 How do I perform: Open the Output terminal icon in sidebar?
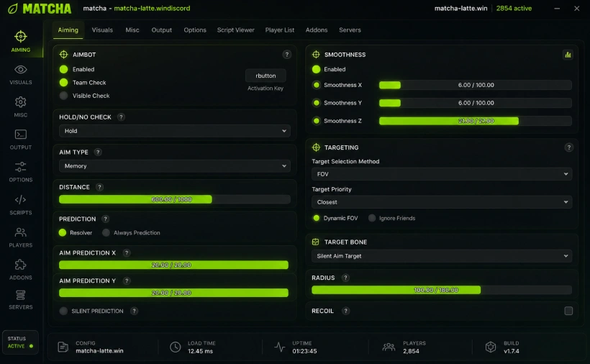(x=21, y=135)
